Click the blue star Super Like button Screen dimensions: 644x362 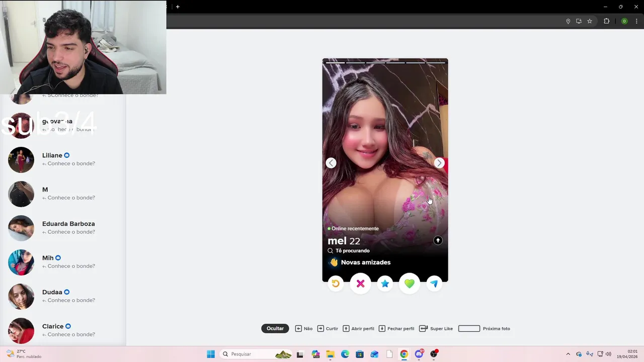click(x=385, y=284)
